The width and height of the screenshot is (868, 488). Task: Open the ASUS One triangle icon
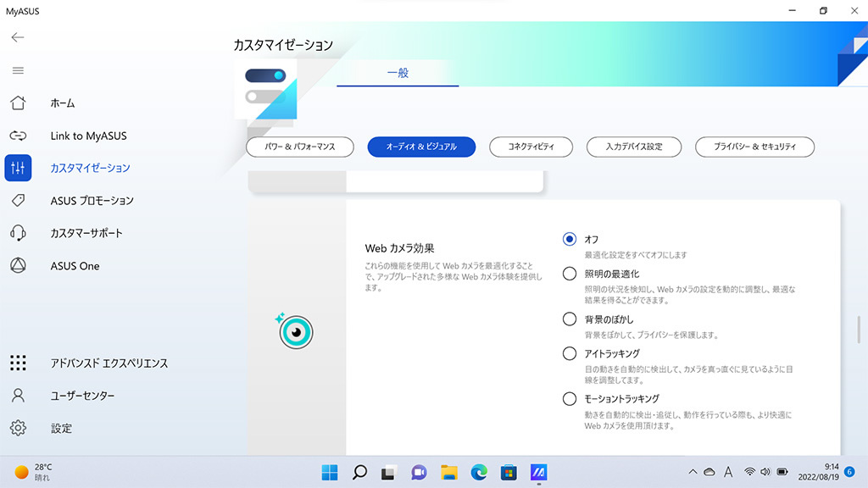tap(18, 265)
